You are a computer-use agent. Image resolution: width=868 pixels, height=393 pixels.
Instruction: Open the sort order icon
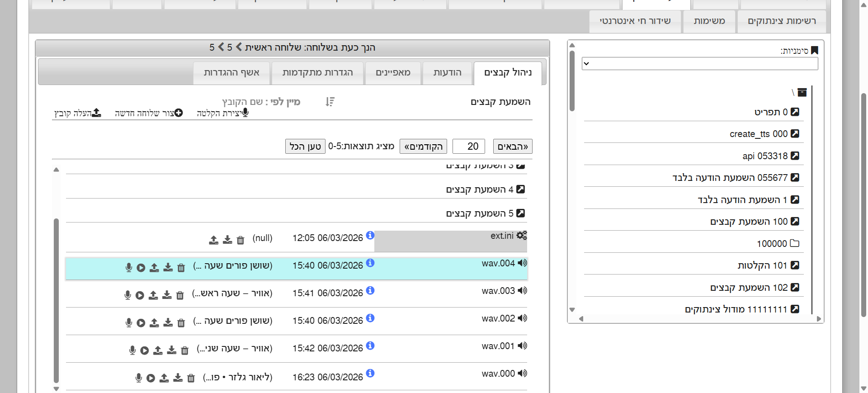[x=330, y=102]
